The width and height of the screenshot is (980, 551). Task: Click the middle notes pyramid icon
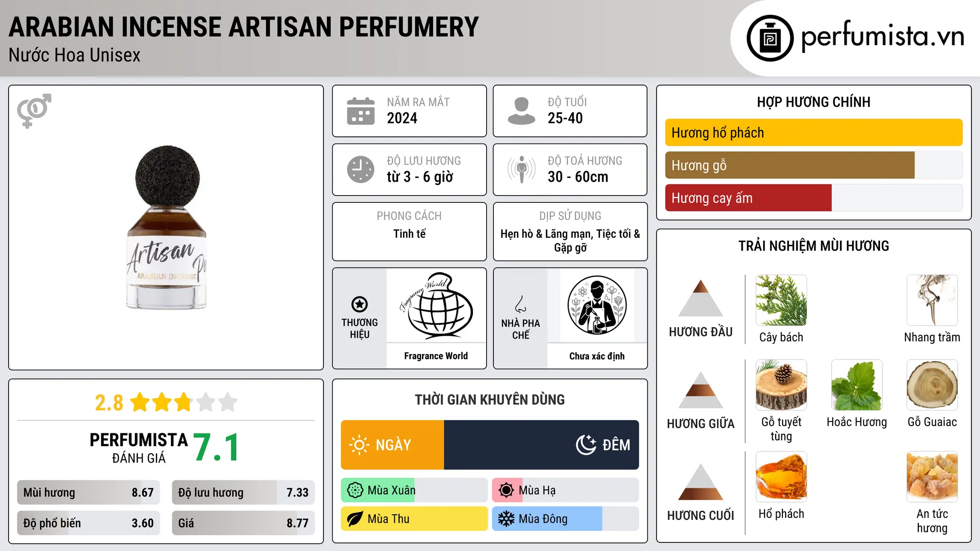tap(701, 390)
